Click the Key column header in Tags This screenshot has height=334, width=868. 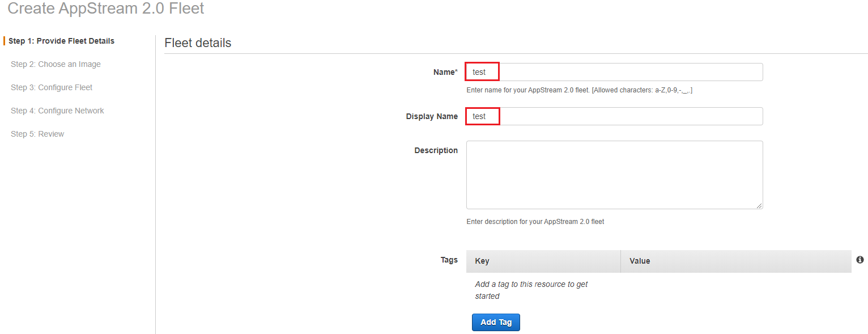pos(543,261)
